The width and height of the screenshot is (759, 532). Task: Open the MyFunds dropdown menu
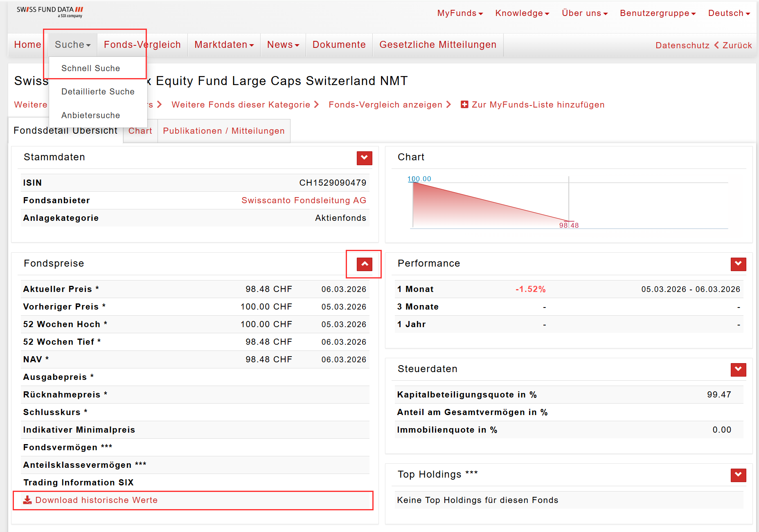coord(460,13)
